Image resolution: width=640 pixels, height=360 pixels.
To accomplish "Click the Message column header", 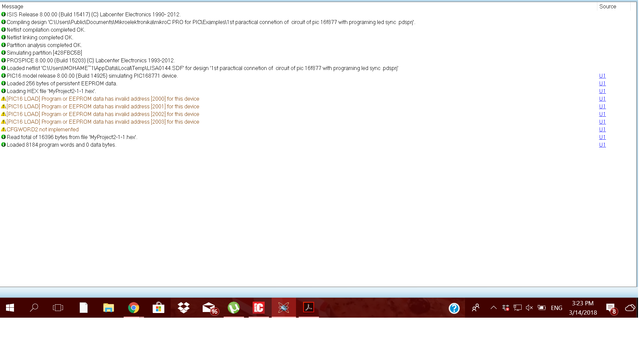I will pos(12,7).
